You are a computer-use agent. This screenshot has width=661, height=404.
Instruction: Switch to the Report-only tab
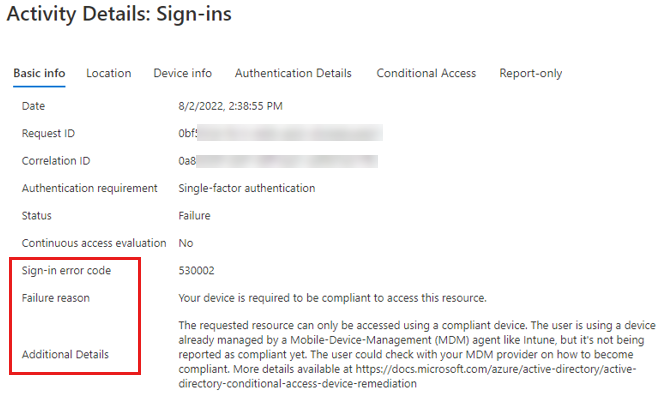point(531,73)
